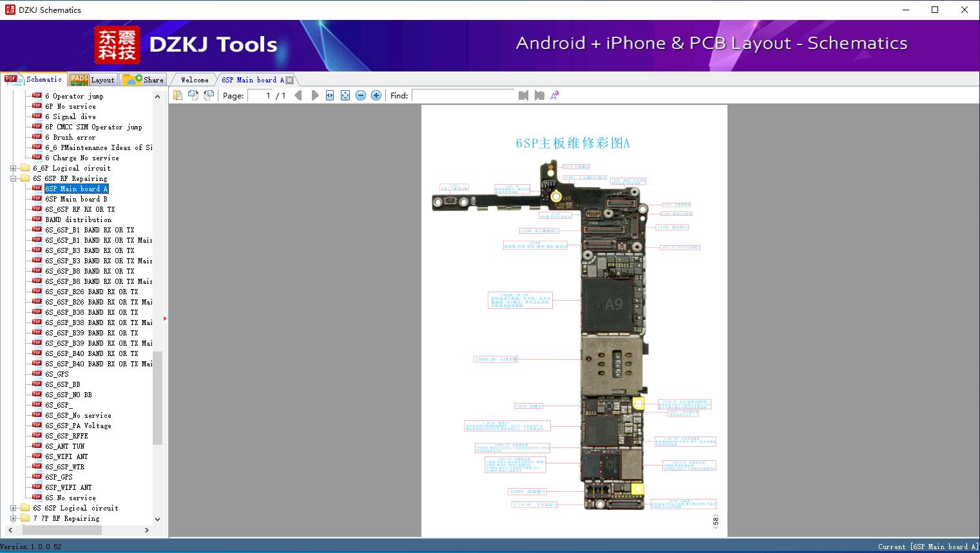Viewport: 980px width, 553px height.
Task: Click the Page number input field
Action: click(260, 95)
